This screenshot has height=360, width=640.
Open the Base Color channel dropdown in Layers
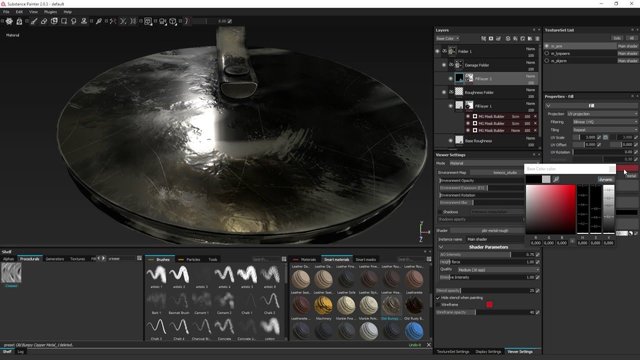pos(447,38)
